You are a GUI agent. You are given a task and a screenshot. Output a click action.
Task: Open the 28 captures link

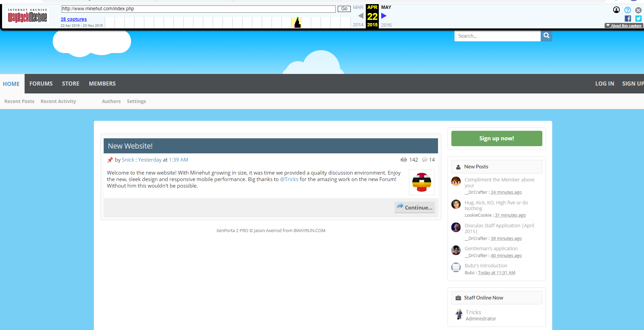(x=74, y=19)
